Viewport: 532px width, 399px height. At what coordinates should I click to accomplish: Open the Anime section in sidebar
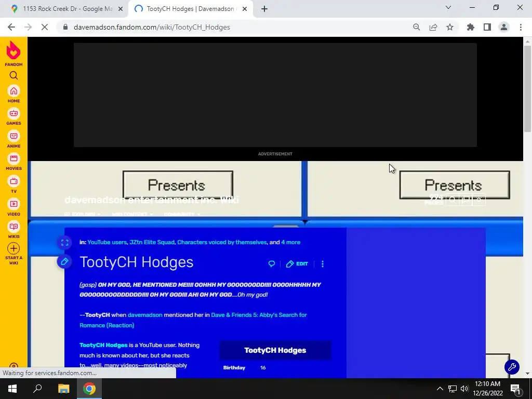tap(14, 139)
